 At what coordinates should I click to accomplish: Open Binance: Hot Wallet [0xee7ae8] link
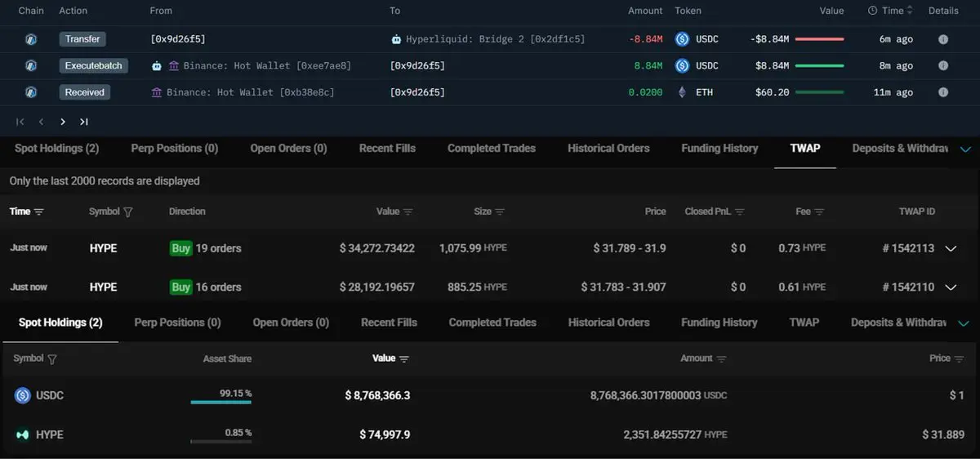(267, 65)
